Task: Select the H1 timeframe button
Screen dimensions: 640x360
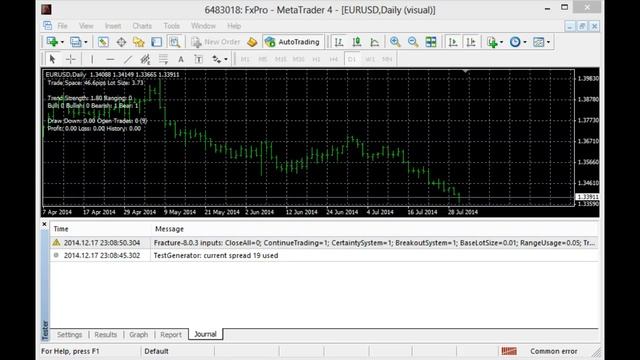Action: click(x=316, y=59)
